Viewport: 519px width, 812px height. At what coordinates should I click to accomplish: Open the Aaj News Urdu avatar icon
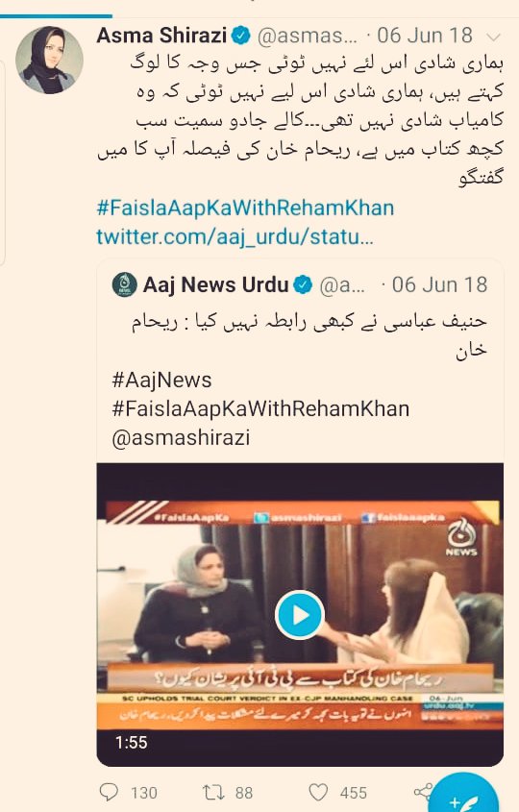point(124,284)
